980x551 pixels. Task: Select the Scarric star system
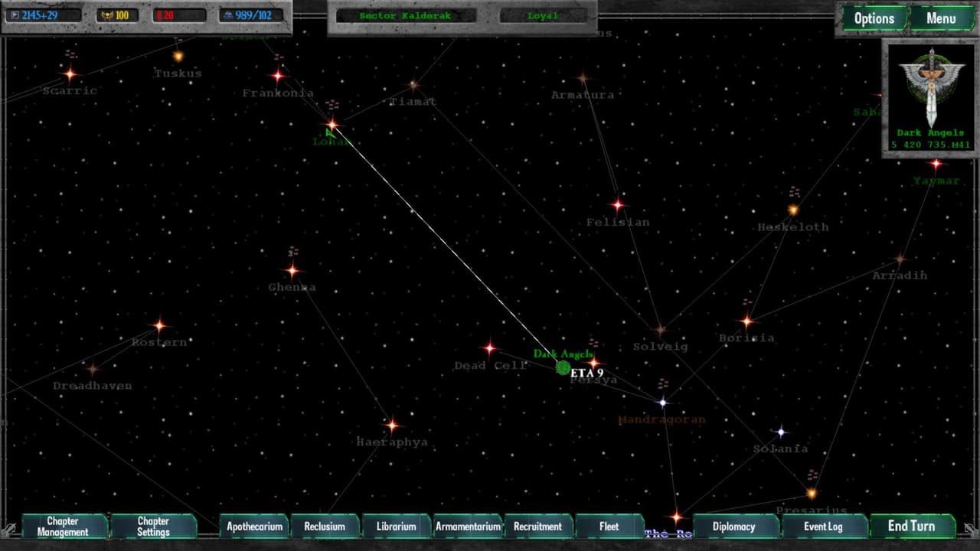[x=70, y=74]
